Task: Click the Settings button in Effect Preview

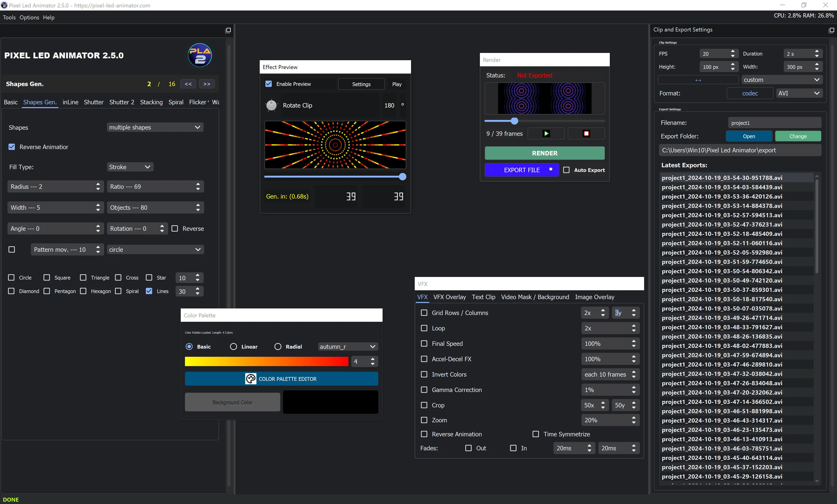Action: 361,84
